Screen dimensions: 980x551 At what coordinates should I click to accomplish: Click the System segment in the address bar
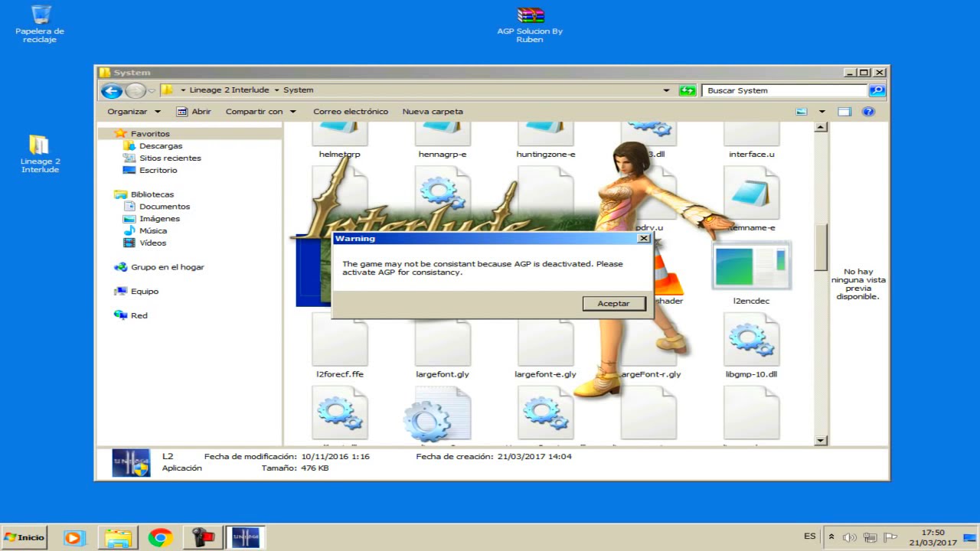pos(298,90)
